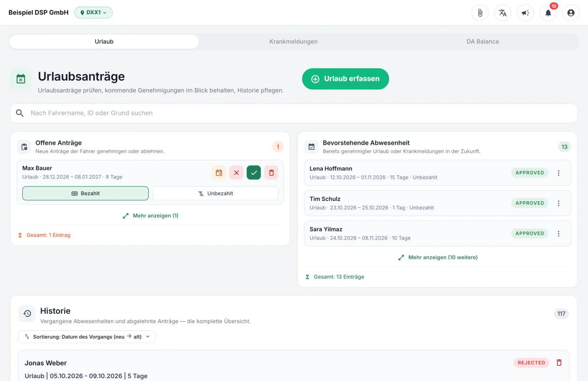This screenshot has height=381, width=588.
Task: Click the Offene Anträge count badge
Action: (278, 147)
